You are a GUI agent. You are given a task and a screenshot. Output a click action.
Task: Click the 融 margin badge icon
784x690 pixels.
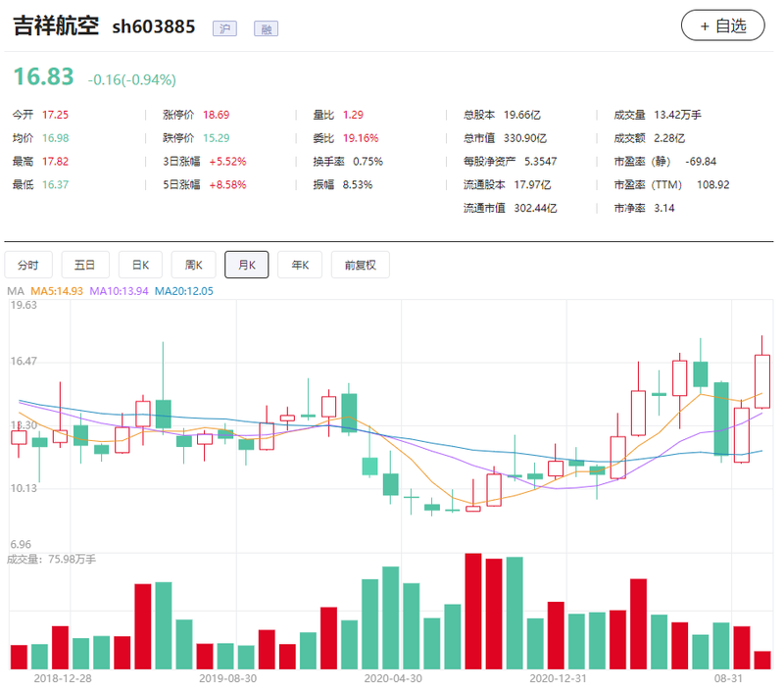click(266, 29)
